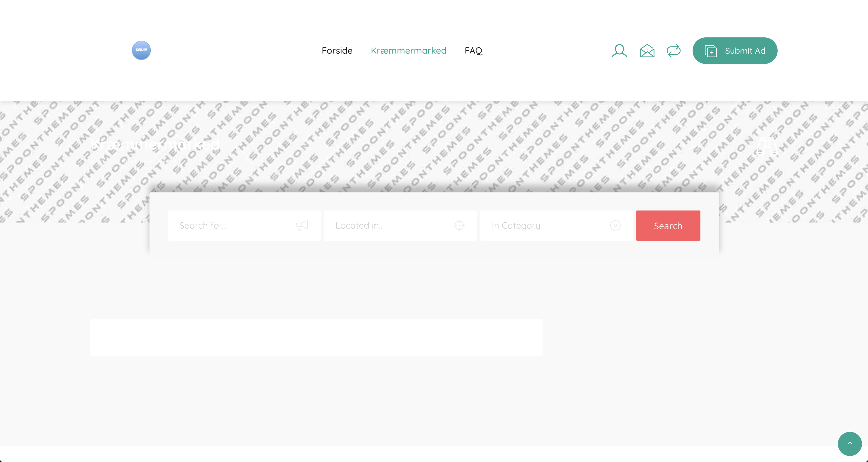This screenshot has width=868, height=462.
Task: Focus the Search for... text field
Action: [232, 225]
